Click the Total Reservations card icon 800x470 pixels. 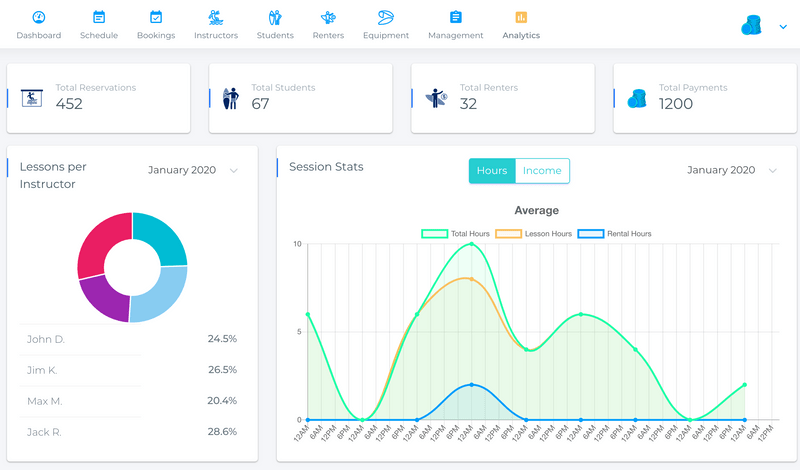click(x=32, y=97)
